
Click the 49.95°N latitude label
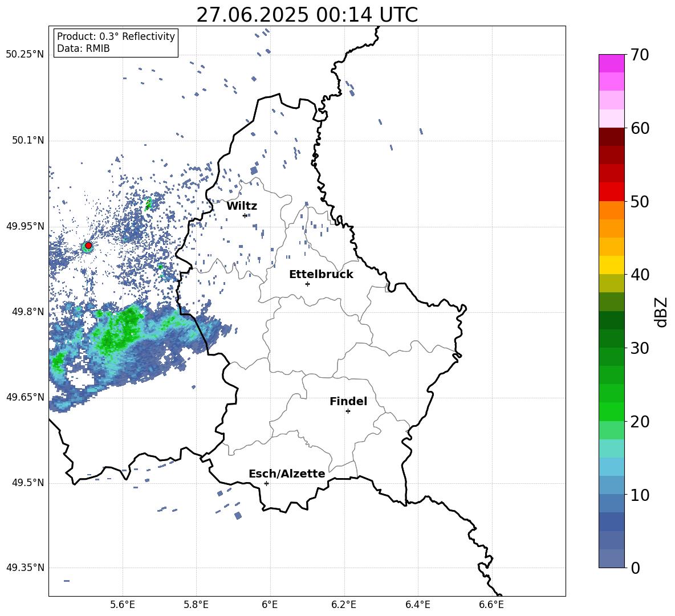tap(25, 226)
